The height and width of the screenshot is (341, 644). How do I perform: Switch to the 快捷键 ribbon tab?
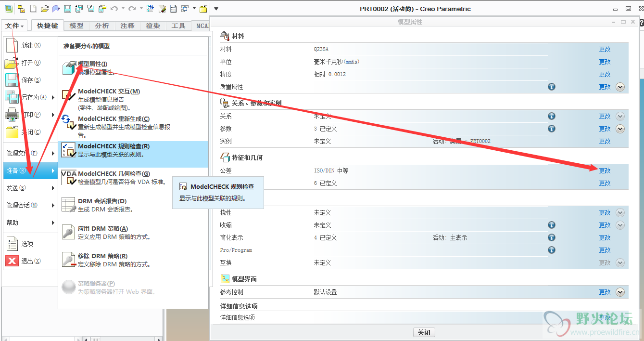tap(47, 26)
